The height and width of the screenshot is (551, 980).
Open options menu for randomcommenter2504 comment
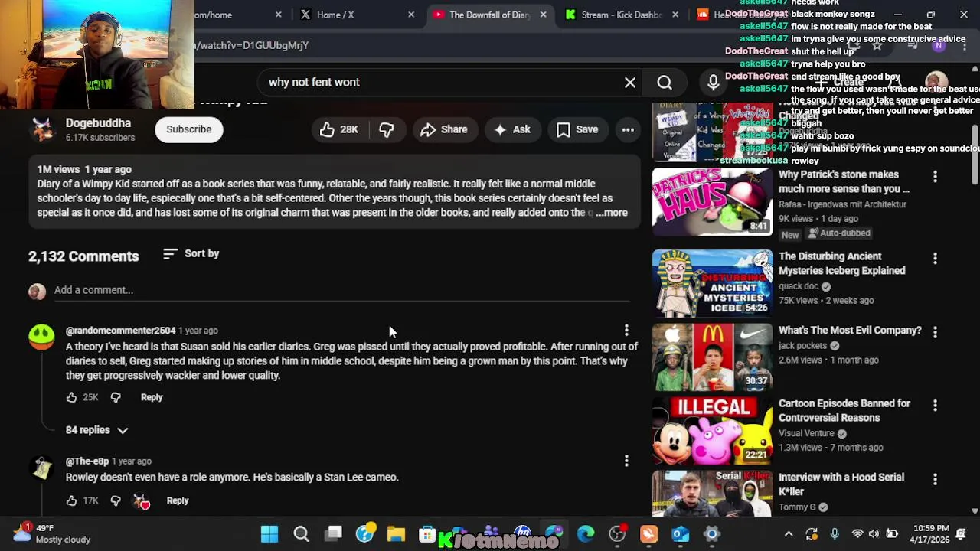pyautogui.click(x=626, y=330)
